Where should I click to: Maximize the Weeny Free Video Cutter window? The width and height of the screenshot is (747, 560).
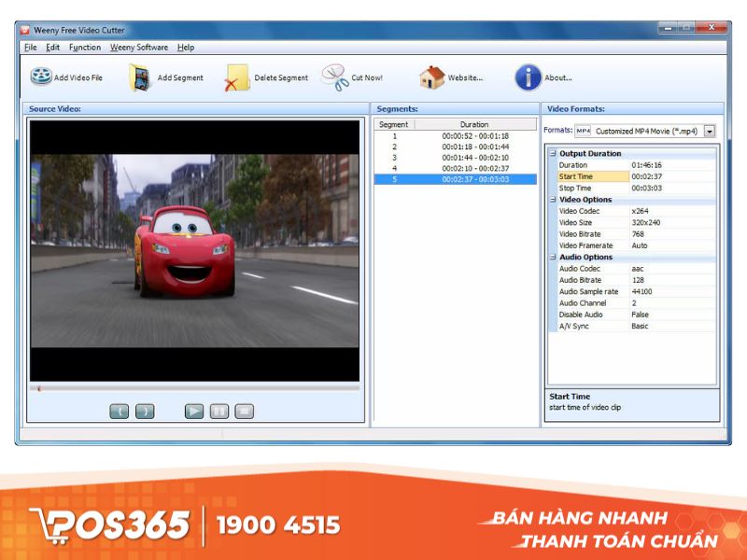click(686, 28)
